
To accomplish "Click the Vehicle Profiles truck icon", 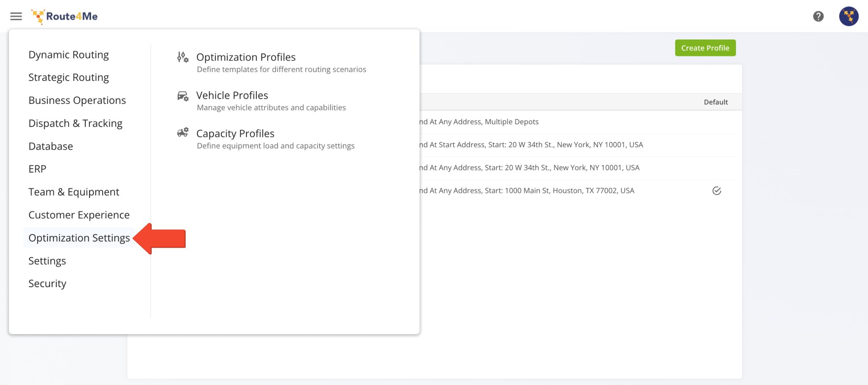I will tap(183, 96).
